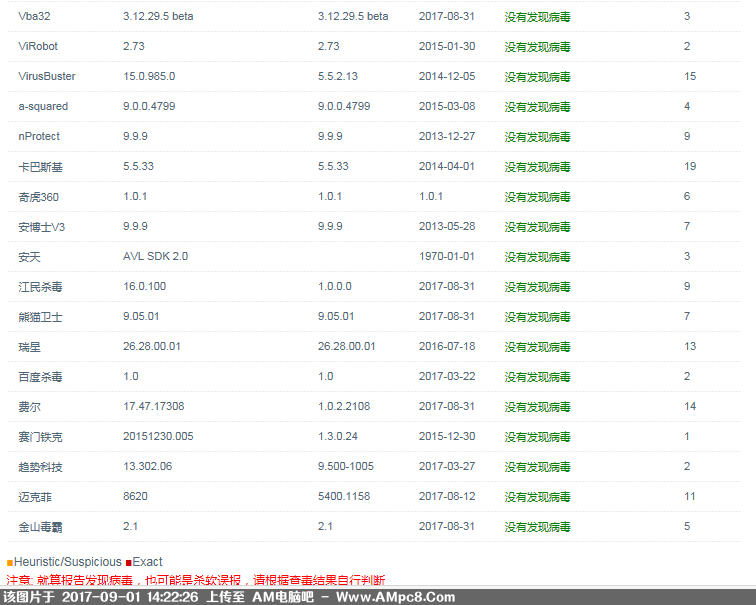This screenshot has width=756, height=605.
Task: Select version 20151230.005 of 赛门铁克
Action: pos(158,436)
